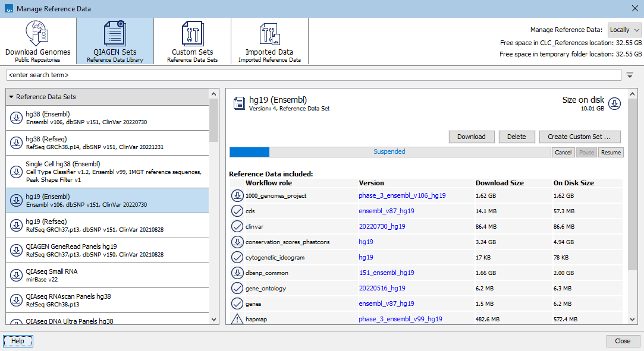
Task: Click download icon for 1000_genomes_project row
Action: click(x=237, y=196)
